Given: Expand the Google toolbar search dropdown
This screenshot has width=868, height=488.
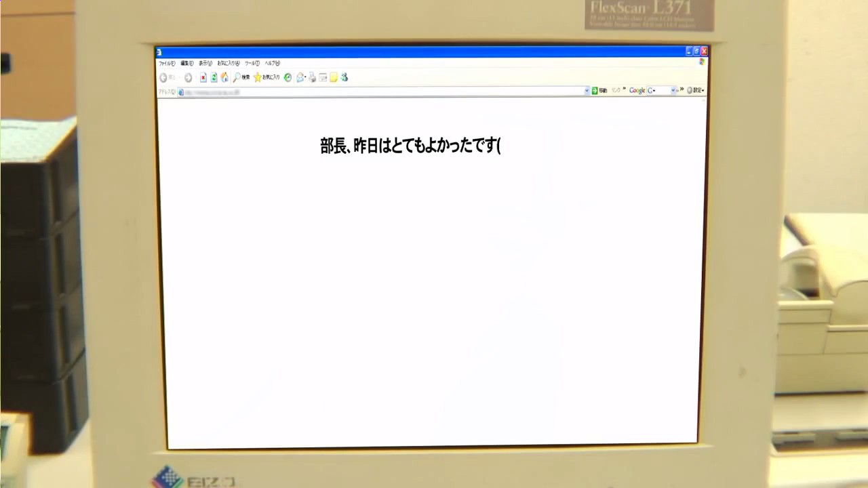Looking at the screenshot, I should click(x=673, y=91).
